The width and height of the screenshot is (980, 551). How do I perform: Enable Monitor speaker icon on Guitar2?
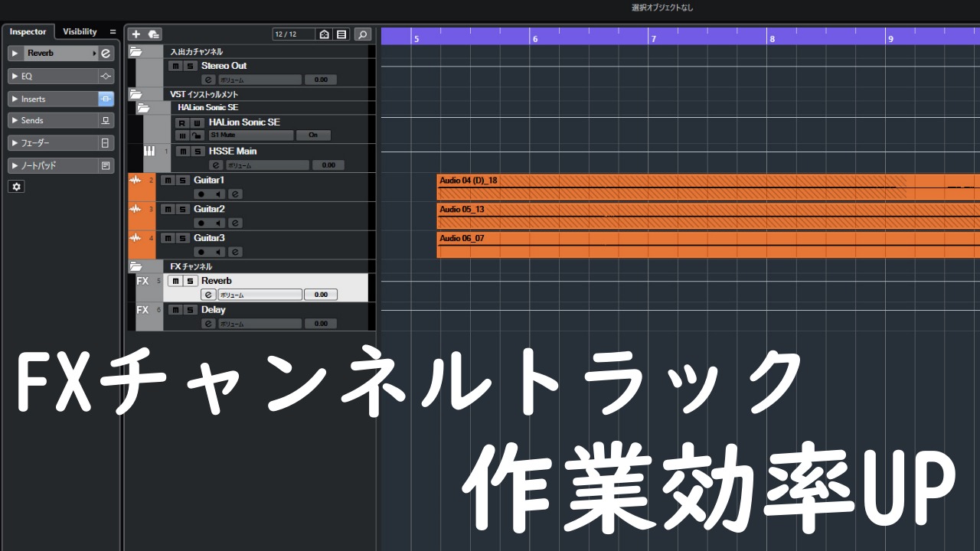click(218, 223)
